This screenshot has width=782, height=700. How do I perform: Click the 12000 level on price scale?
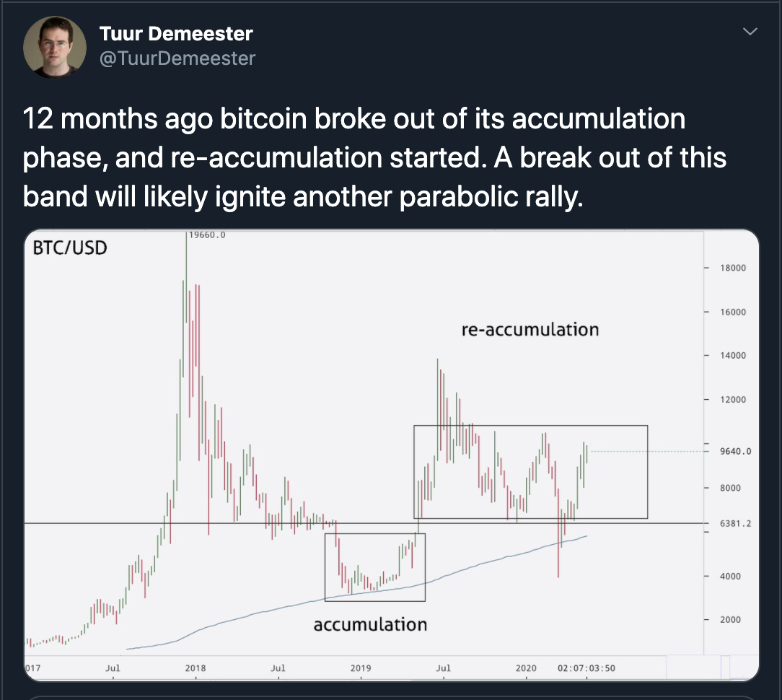click(733, 400)
